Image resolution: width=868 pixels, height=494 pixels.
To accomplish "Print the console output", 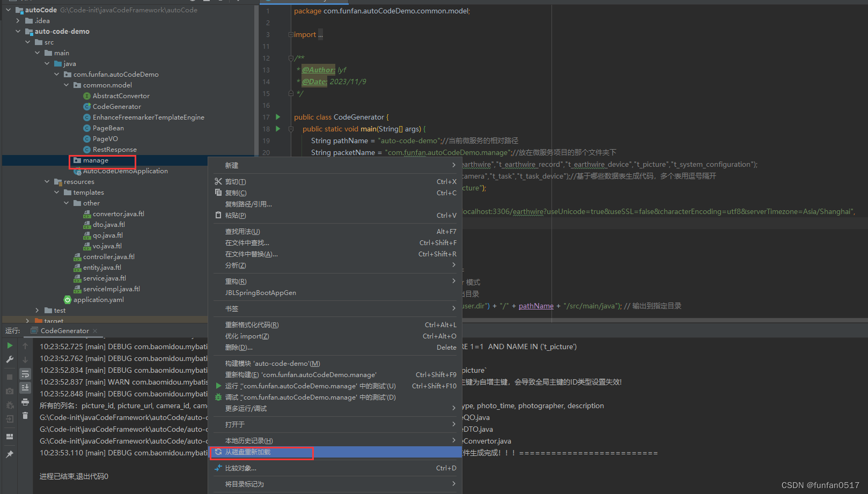I will pyautogui.click(x=25, y=402).
